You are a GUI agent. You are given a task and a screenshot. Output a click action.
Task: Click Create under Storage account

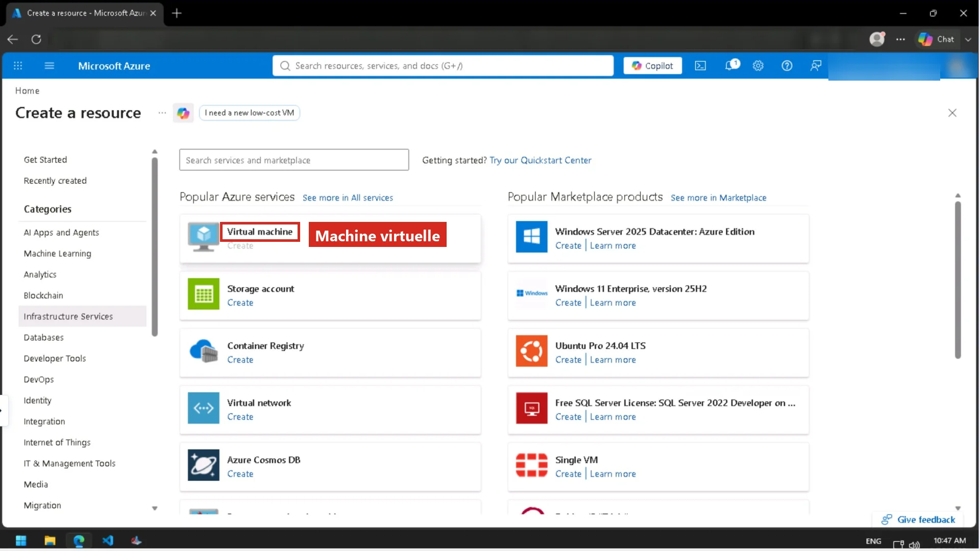[x=240, y=303]
